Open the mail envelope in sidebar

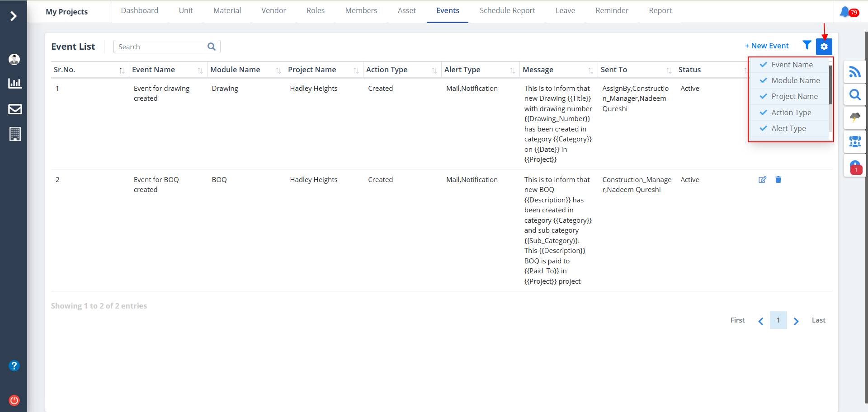pos(15,109)
